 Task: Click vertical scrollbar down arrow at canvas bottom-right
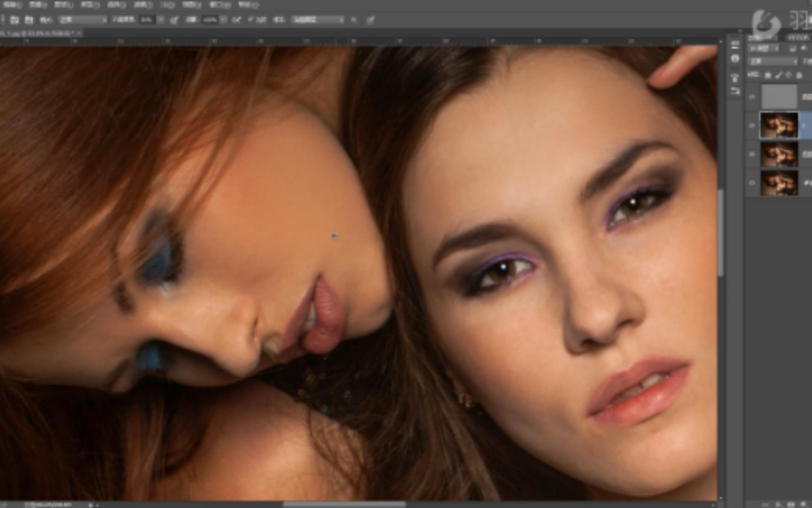(x=721, y=497)
